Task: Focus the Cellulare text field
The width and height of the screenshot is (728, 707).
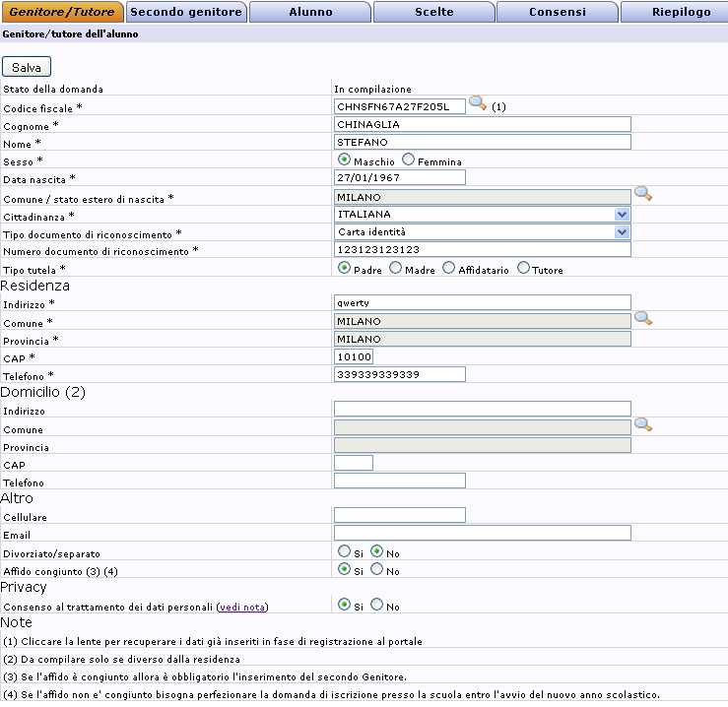Action: [400, 515]
